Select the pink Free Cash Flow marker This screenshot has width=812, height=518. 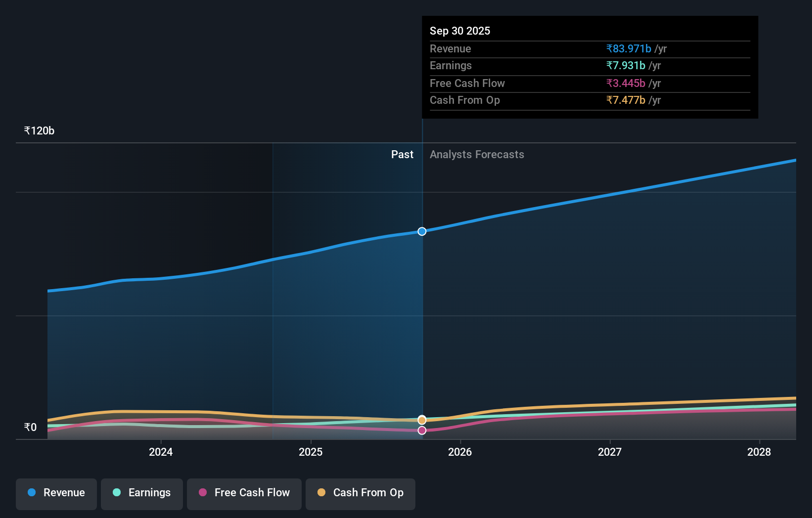(422, 430)
